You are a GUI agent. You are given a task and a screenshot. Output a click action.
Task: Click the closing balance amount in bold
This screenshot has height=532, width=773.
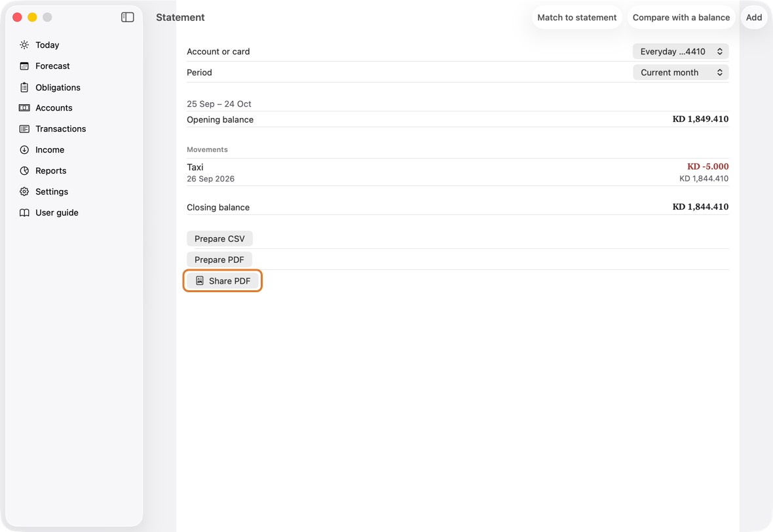pos(700,207)
